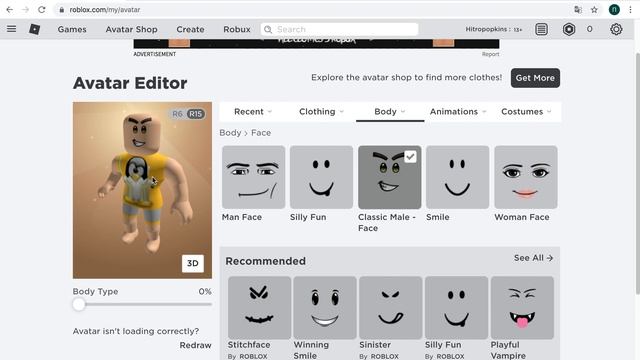Switch avatar to R6
This screenshot has width=640, height=360.
[x=177, y=114]
